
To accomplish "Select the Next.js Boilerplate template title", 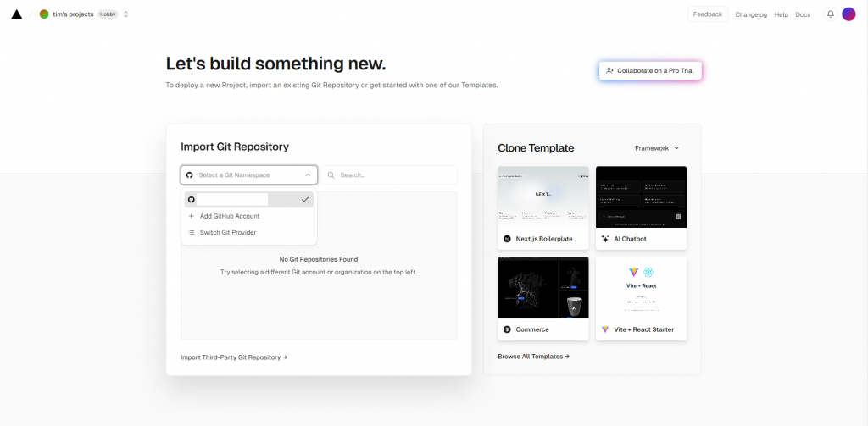I will click(x=544, y=239).
